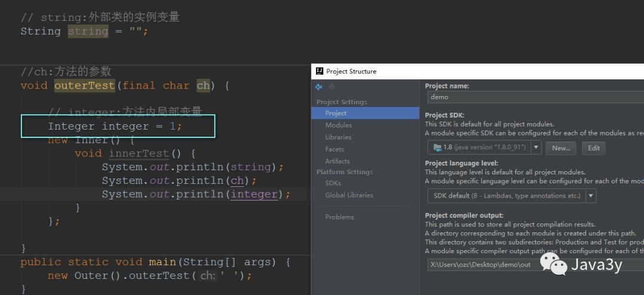644x295 pixels.
Task: Click the outerTest method name in the editor
Action: click(x=85, y=85)
